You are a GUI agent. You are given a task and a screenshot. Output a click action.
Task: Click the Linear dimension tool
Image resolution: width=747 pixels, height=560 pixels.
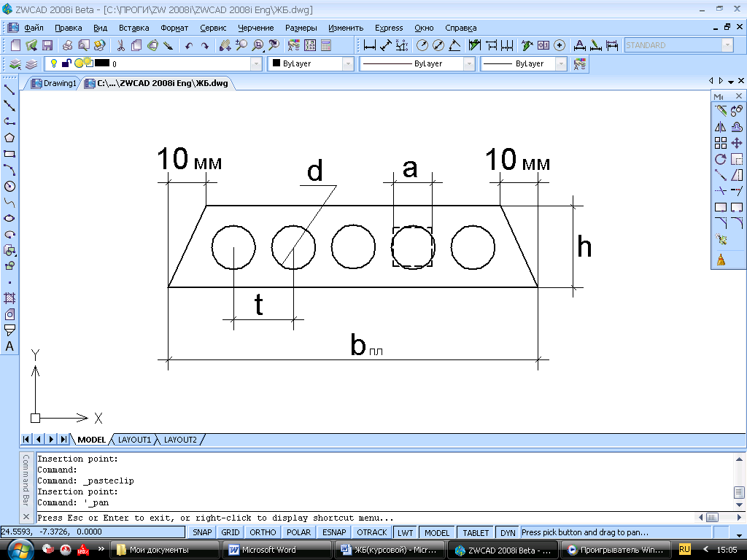point(369,45)
